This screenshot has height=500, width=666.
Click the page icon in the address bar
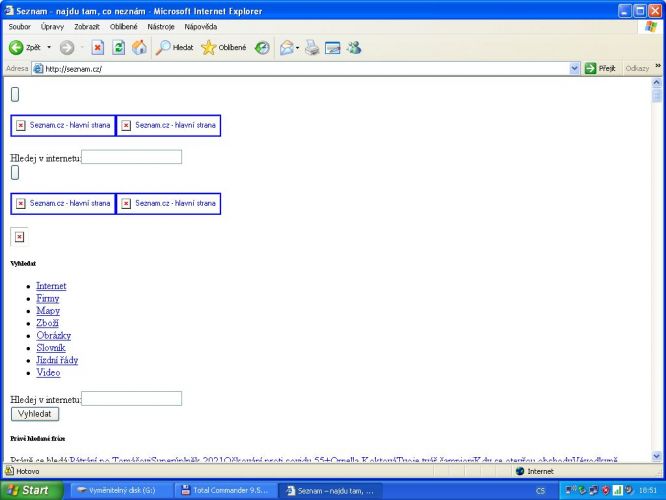point(38,68)
